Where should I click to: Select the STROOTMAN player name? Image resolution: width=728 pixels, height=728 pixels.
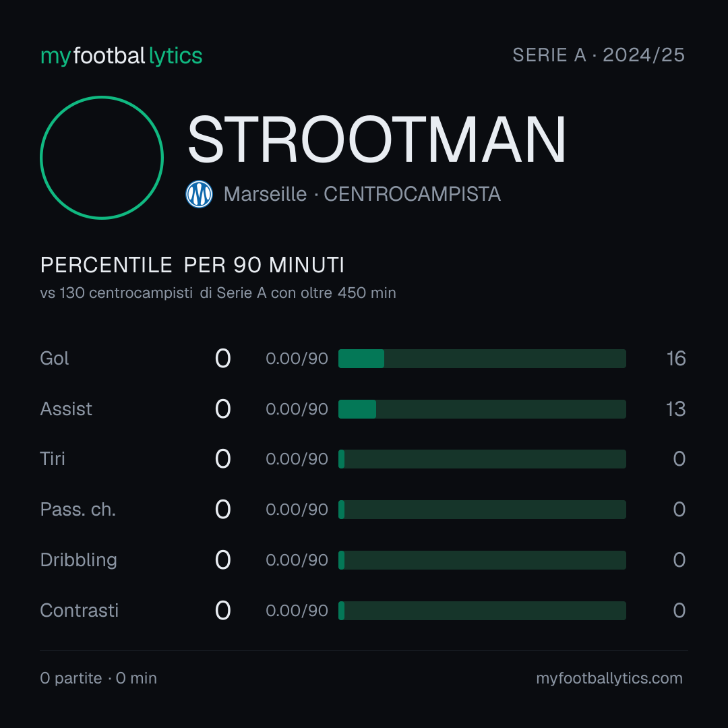tap(377, 140)
